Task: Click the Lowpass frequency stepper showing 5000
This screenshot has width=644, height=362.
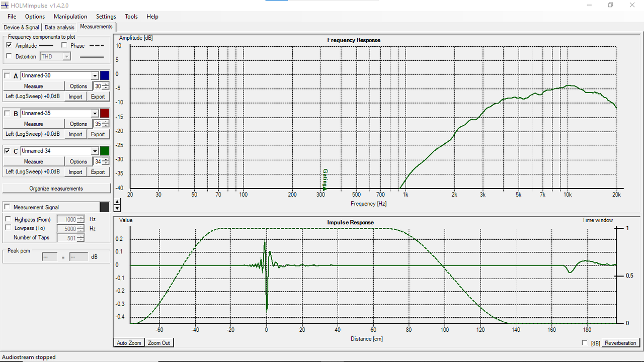Action: pos(71,228)
